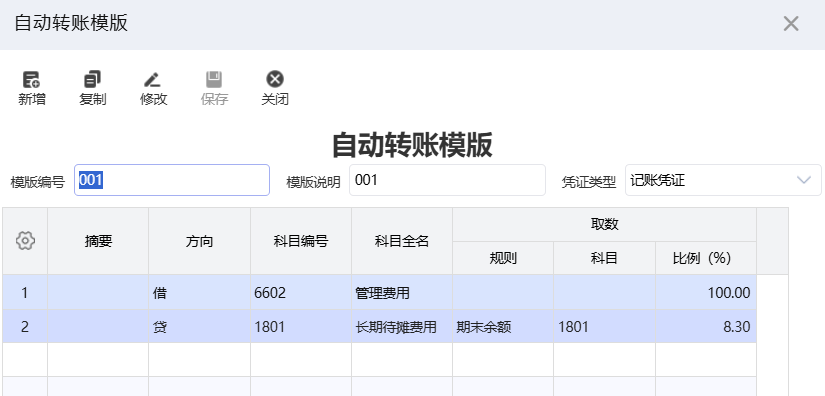Select the 科目 sub-column header under 取数
The width and height of the screenshot is (825, 396).
605,258
